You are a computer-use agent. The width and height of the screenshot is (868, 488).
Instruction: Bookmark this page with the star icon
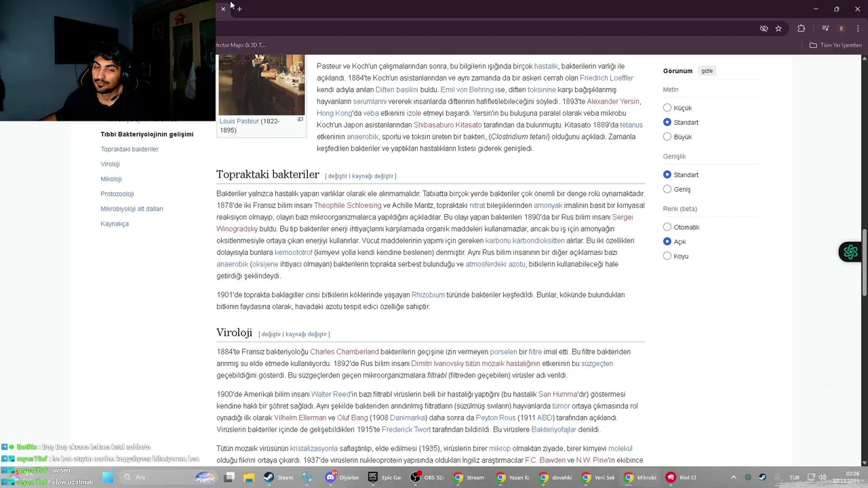[778, 28]
